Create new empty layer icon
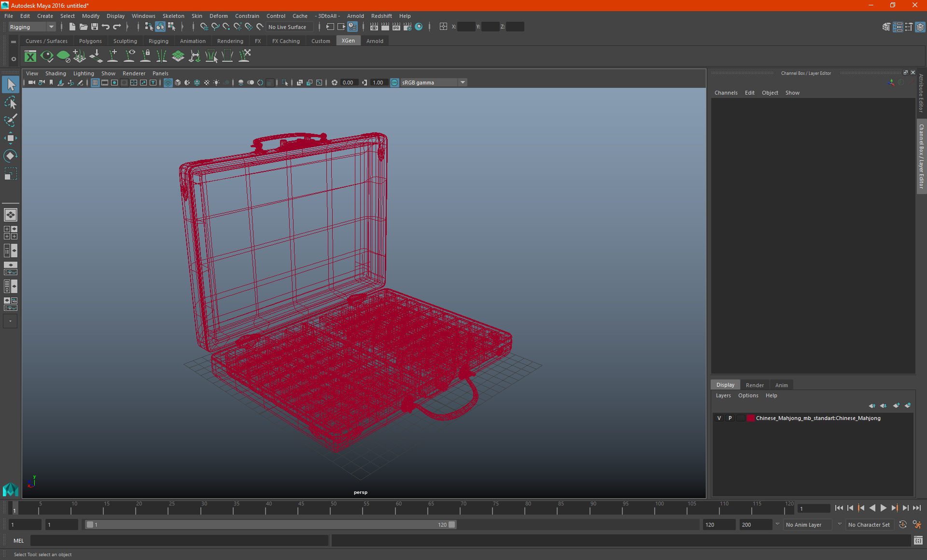The height and width of the screenshot is (560, 927). tap(896, 406)
